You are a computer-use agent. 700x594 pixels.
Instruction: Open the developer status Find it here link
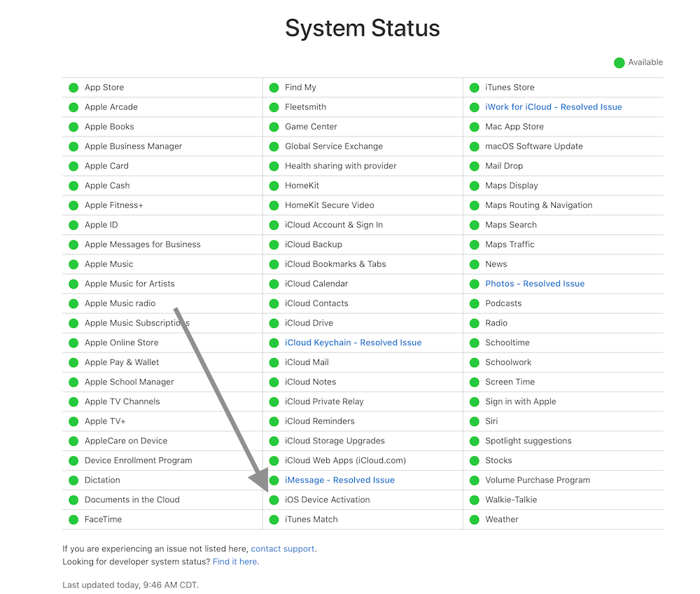pyautogui.click(x=234, y=561)
